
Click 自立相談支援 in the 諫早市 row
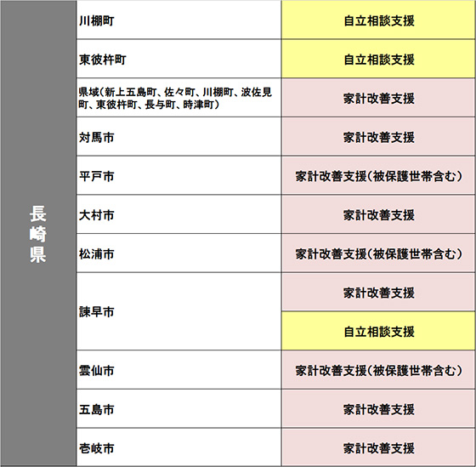[x=378, y=331]
